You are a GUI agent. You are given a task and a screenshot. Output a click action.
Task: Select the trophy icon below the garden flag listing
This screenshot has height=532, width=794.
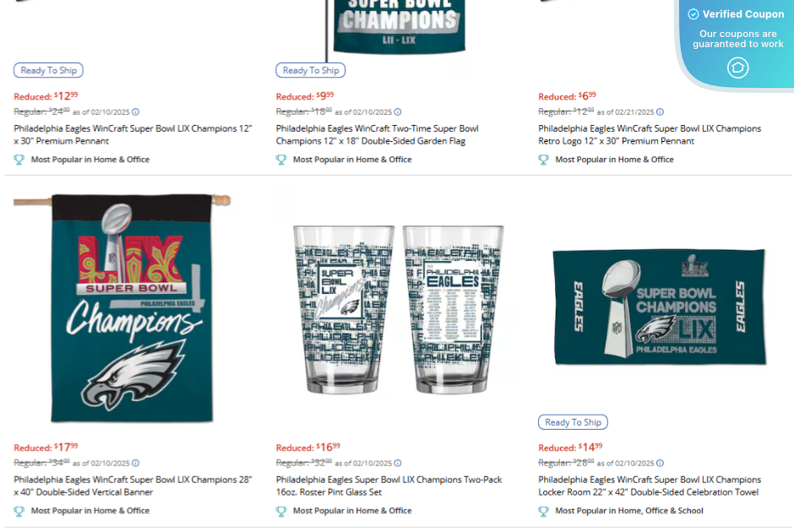[x=280, y=160]
